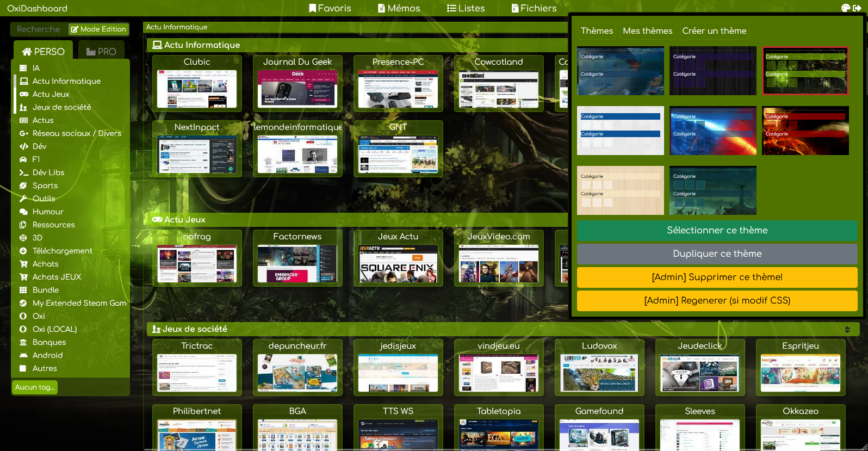Click the Outils wrench icon
This screenshot has width=868, height=451.
tap(23, 199)
